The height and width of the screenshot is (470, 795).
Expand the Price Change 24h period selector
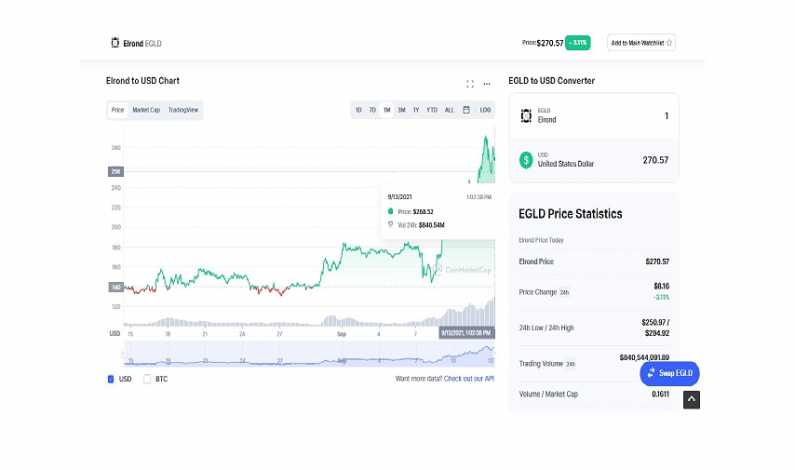[564, 292]
